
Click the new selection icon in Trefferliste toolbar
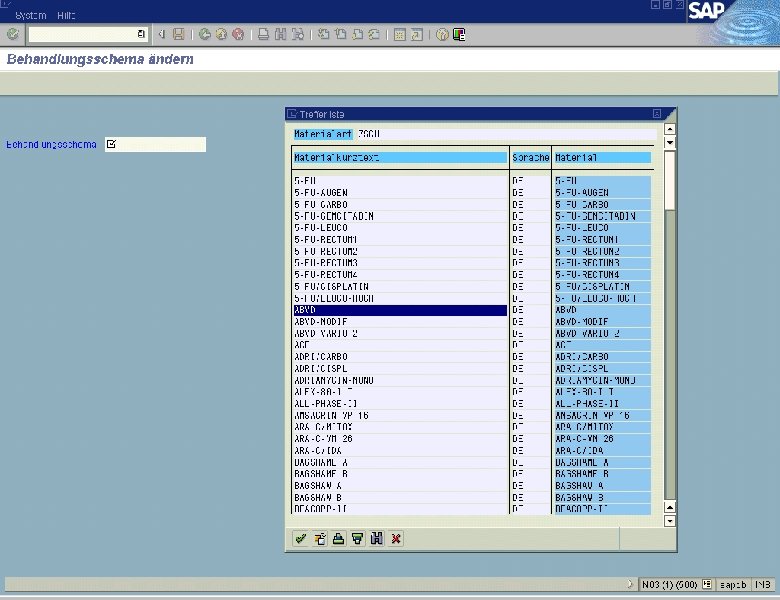coord(320,538)
